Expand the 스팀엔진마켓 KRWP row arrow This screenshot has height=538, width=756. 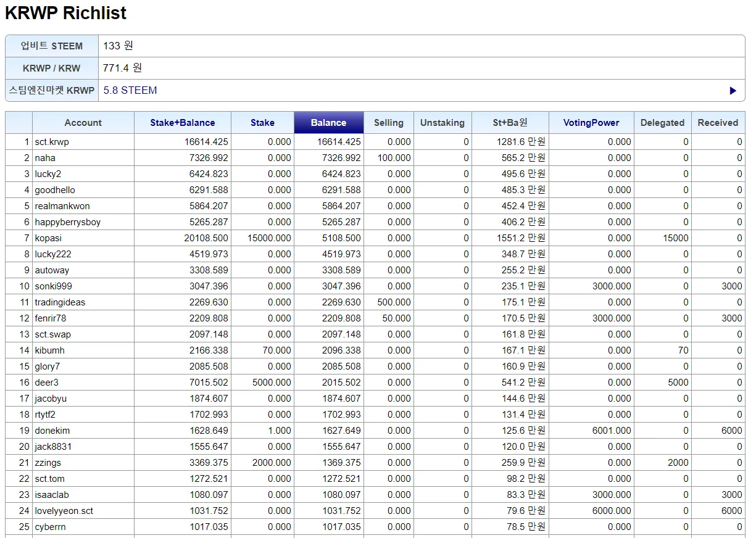(733, 91)
